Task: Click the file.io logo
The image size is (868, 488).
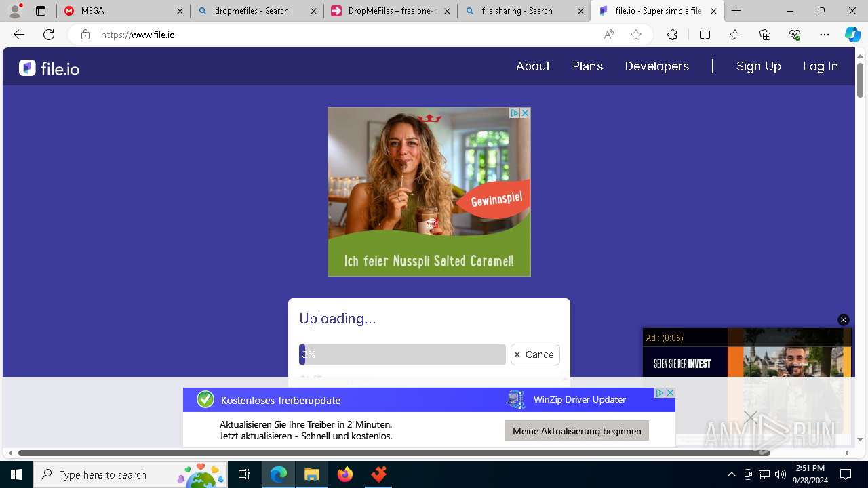Action: coord(49,68)
